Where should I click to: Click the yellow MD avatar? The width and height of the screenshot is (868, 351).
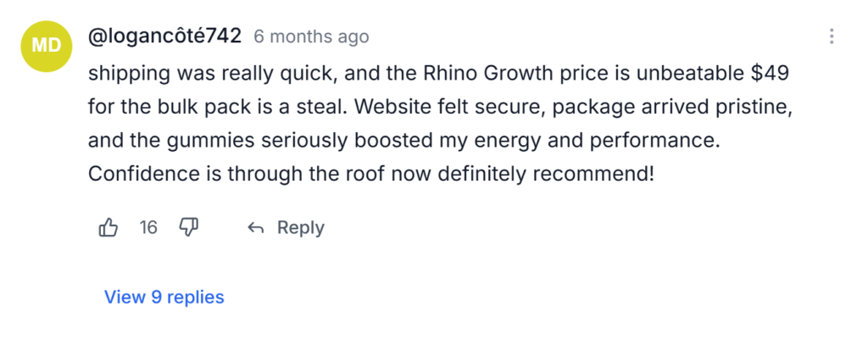46,46
